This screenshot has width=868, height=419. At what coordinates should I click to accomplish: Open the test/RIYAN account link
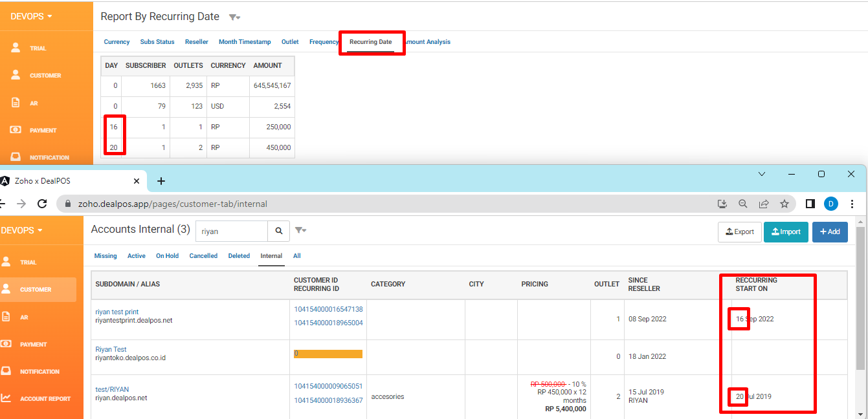[112, 389]
